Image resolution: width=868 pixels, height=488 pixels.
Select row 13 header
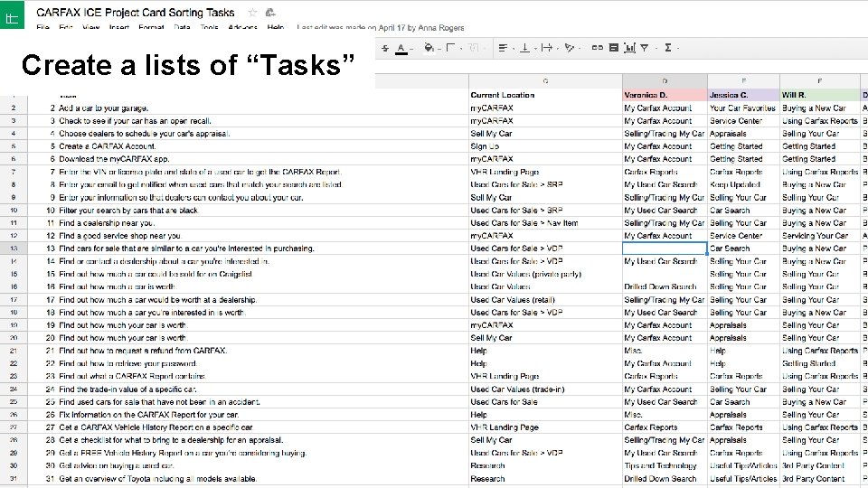(14, 249)
